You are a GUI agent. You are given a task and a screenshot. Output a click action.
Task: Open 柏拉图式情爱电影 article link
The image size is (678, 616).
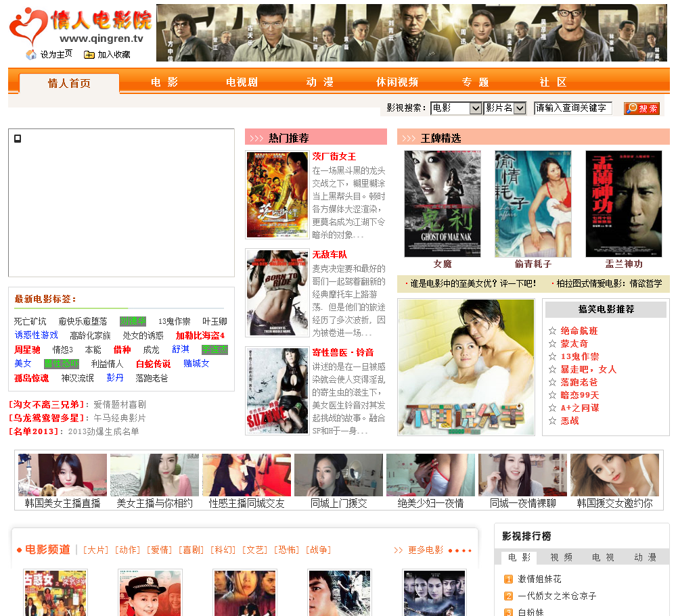point(609,284)
